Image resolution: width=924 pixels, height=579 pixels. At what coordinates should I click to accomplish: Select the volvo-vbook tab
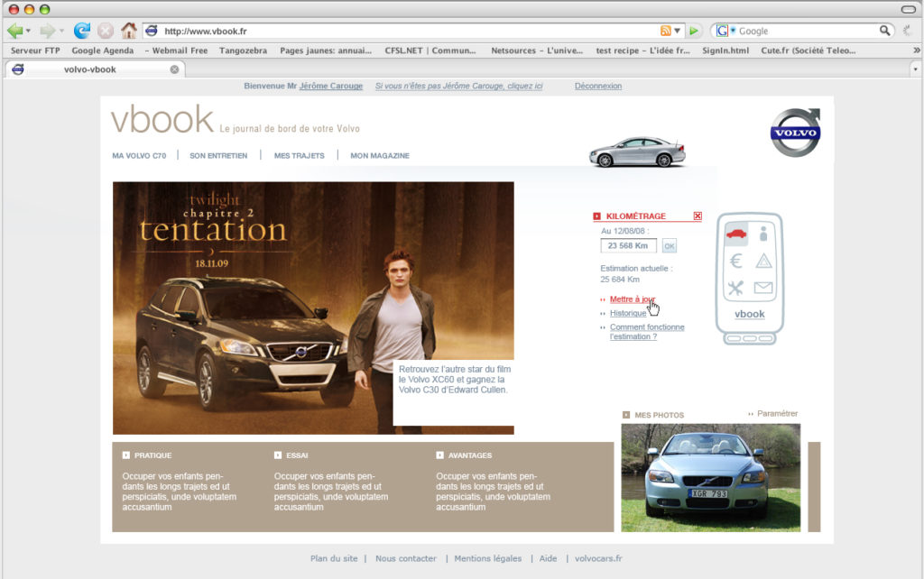pyautogui.click(x=96, y=69)
